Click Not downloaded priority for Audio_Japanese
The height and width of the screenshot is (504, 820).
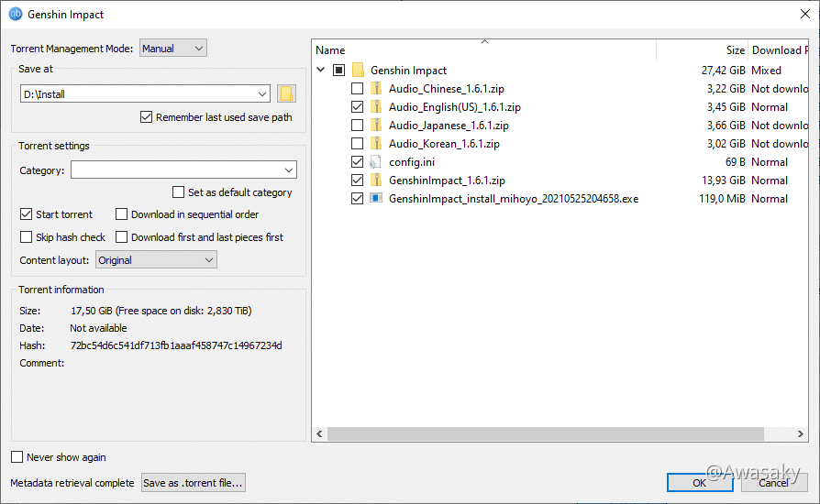[x=780, y=126]
